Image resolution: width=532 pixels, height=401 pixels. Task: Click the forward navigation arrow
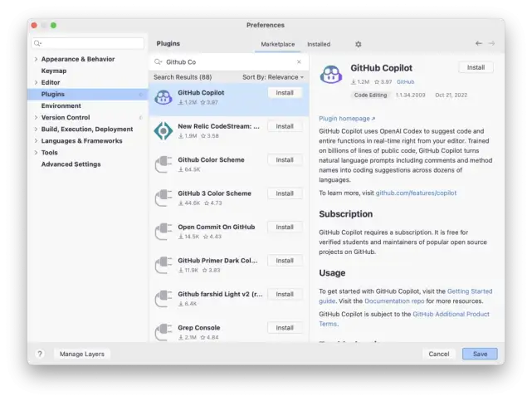click(491, 43)
